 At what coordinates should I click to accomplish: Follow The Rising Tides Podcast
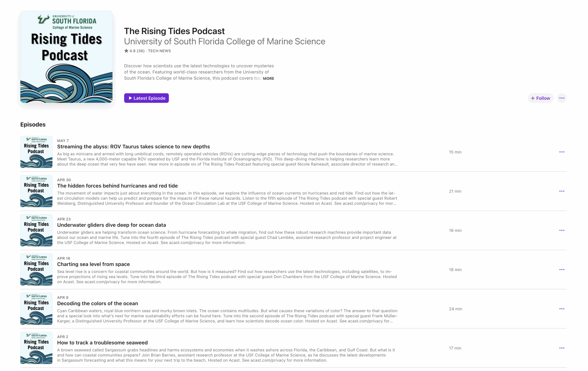(x=540, y=98)
